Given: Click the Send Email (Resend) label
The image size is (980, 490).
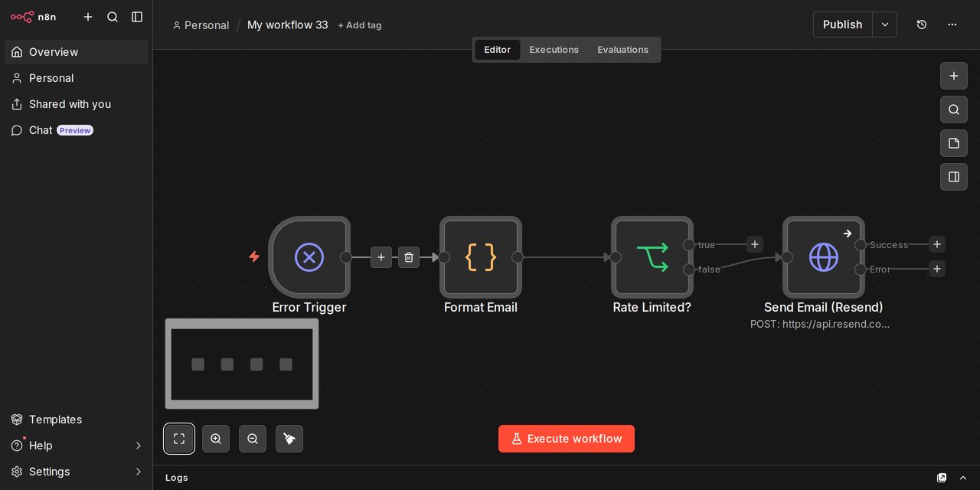Looking at the screenshot, I should point(824,307).
